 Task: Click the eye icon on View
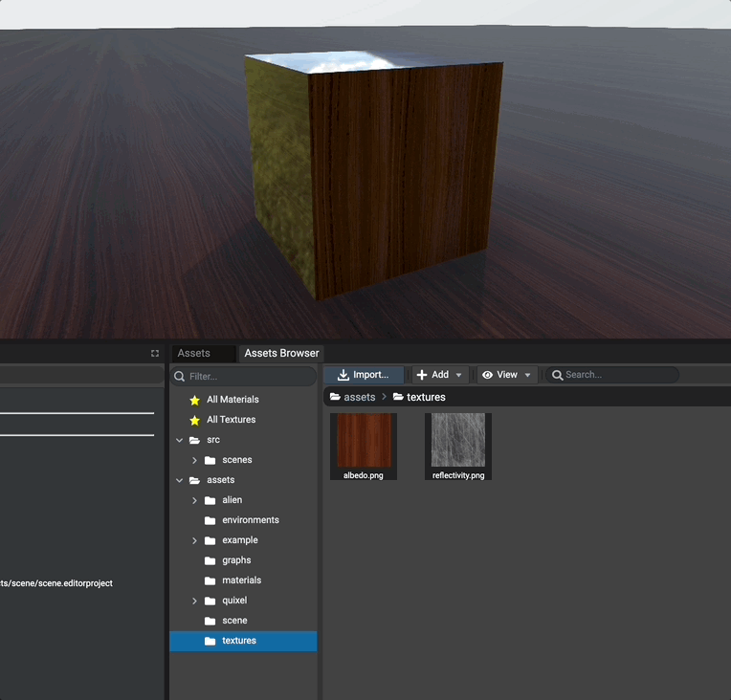[x=487, y=375]
